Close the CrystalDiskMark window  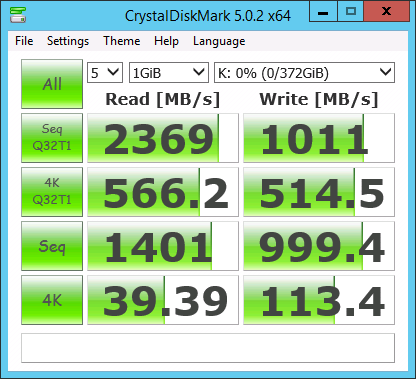click(387, 11)
